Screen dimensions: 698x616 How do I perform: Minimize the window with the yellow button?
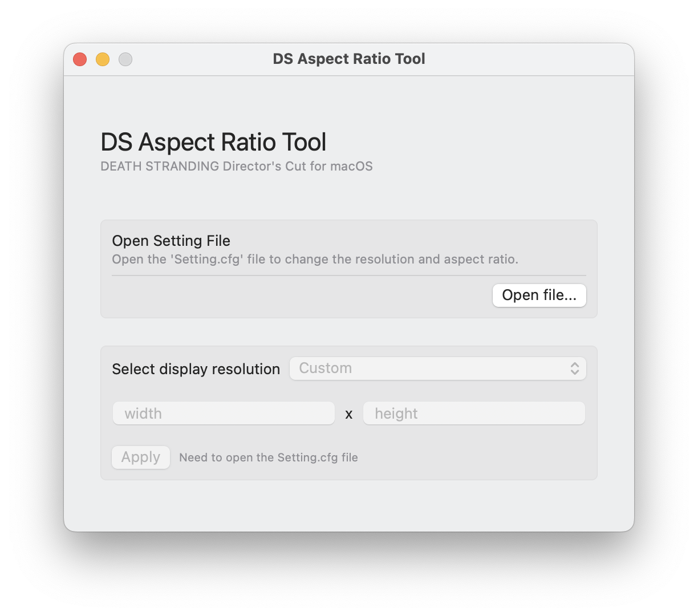(x=103, y=59)
